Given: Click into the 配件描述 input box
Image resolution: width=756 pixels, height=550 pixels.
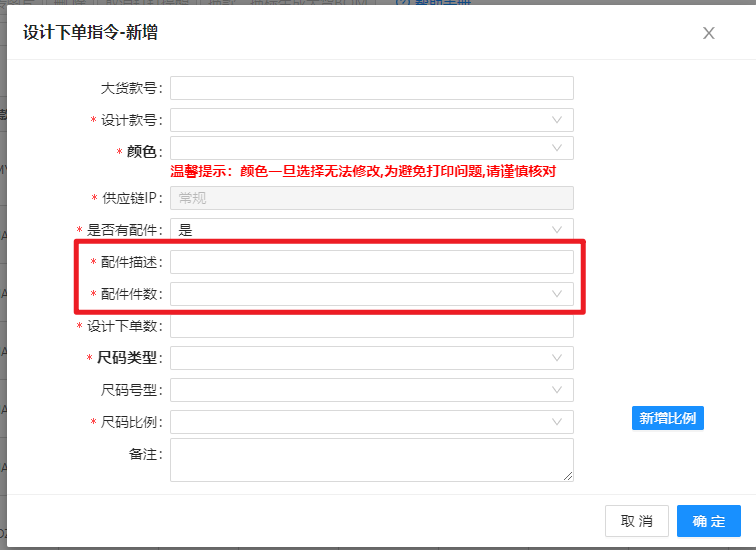Looking at the screenshot, I should click(x=371, y=262).
